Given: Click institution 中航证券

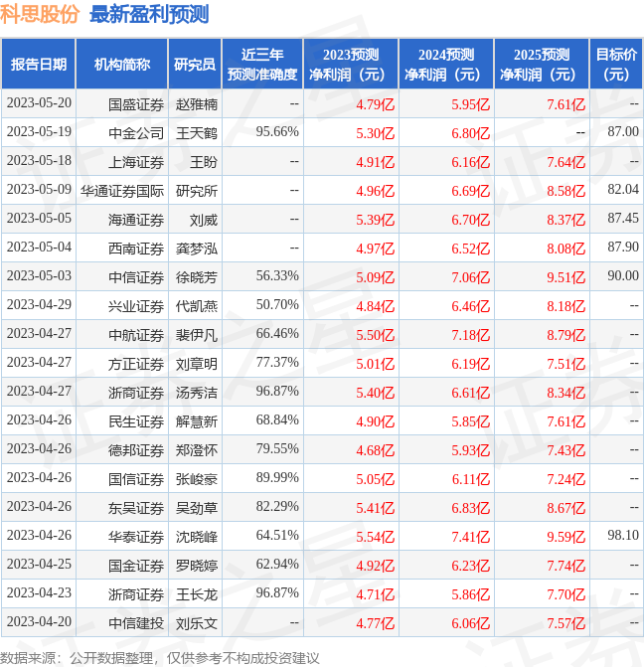Looking at the screenshot, I should click(x=136, y=335).
